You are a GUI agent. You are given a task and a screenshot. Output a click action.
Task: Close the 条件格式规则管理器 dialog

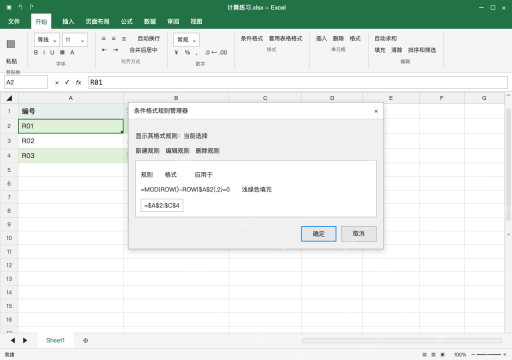pos(376,111)
